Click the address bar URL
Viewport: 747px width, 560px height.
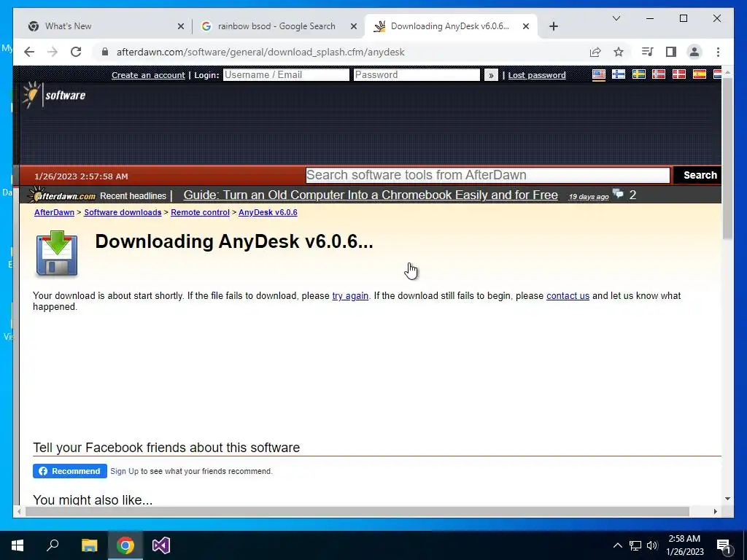pos(260,52)
